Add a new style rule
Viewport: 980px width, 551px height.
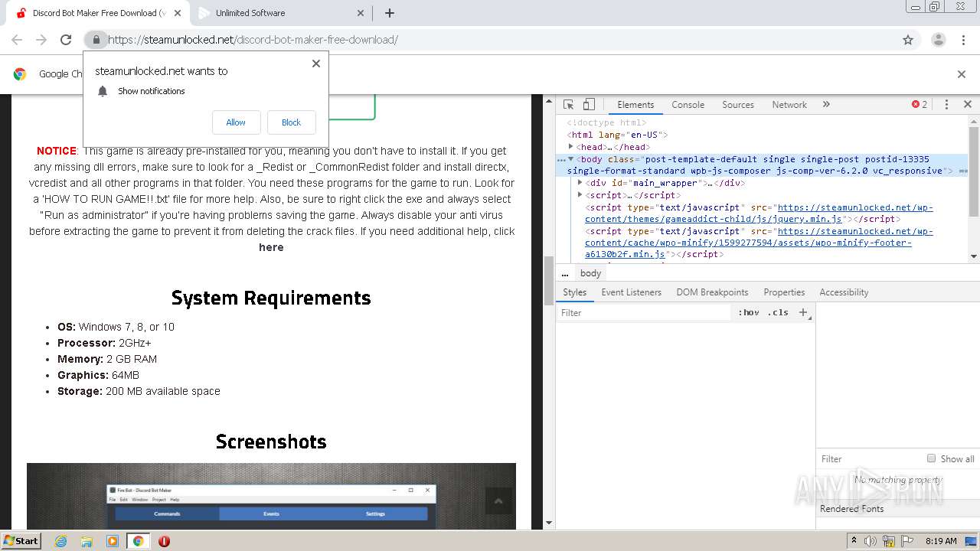pyautogui.click(x=803, y=312)
